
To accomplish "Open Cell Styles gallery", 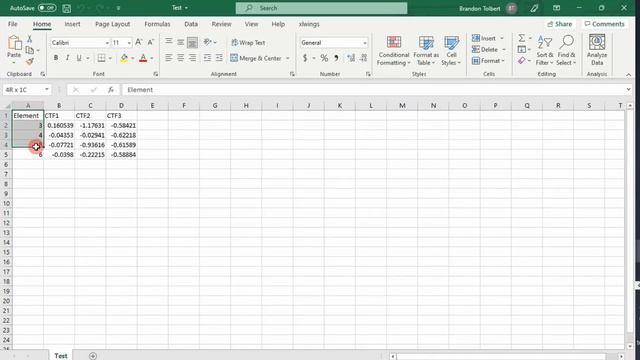I will (x=451, y=51).
